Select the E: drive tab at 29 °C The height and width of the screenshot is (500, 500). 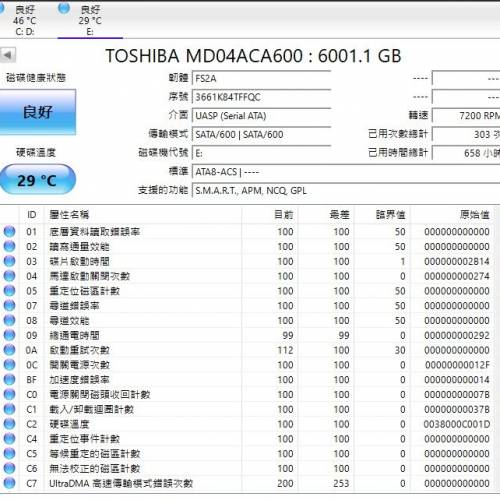click(x=90, y=20)
